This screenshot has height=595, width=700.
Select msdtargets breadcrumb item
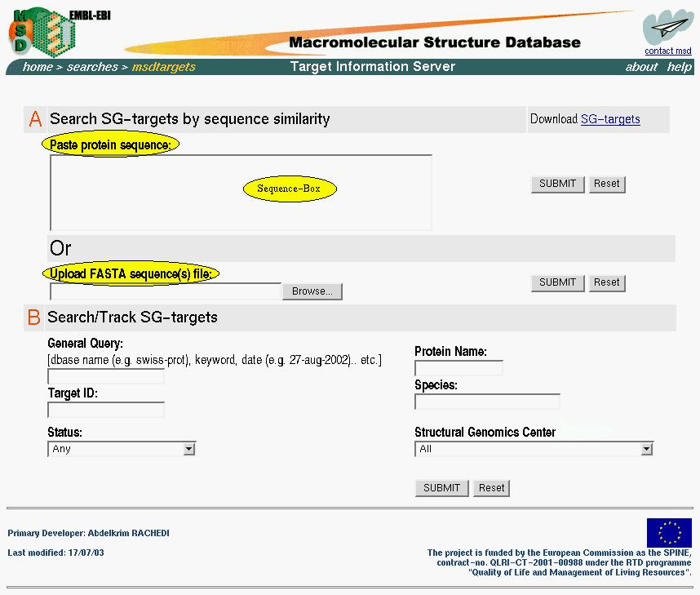pyautogui.click(x=164, y=67)
